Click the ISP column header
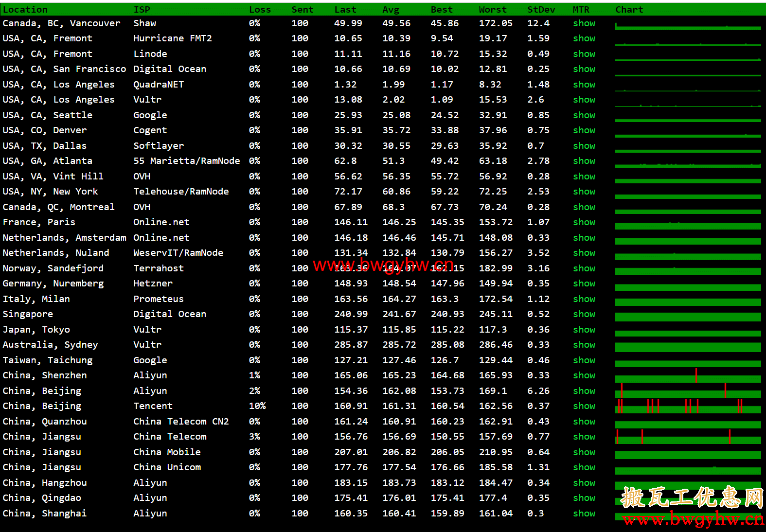Image resolution: width=766 pixels, height=532 pixels. point(142,10)
